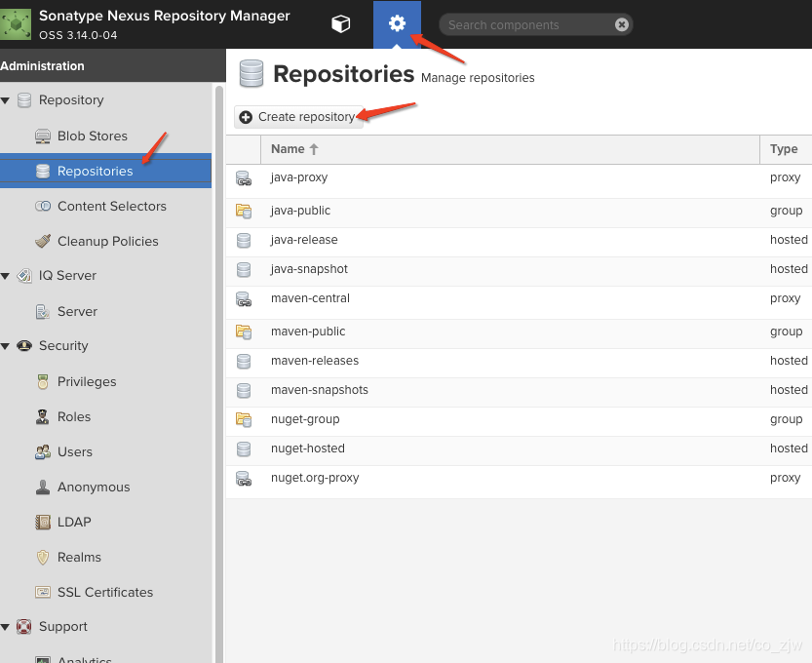812x663 pixels.
Task: Click the Repository database icon in sidebar
Action: [24, 100]
